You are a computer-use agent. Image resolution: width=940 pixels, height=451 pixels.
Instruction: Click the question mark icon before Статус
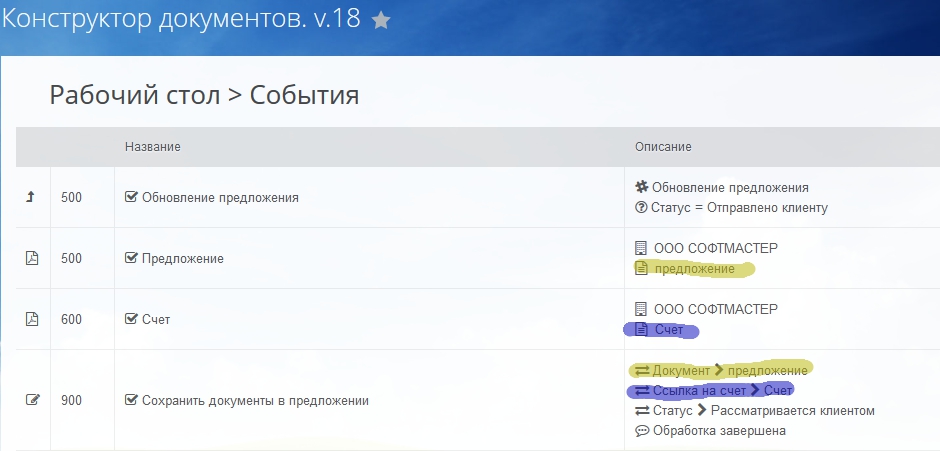click(641, 208)
